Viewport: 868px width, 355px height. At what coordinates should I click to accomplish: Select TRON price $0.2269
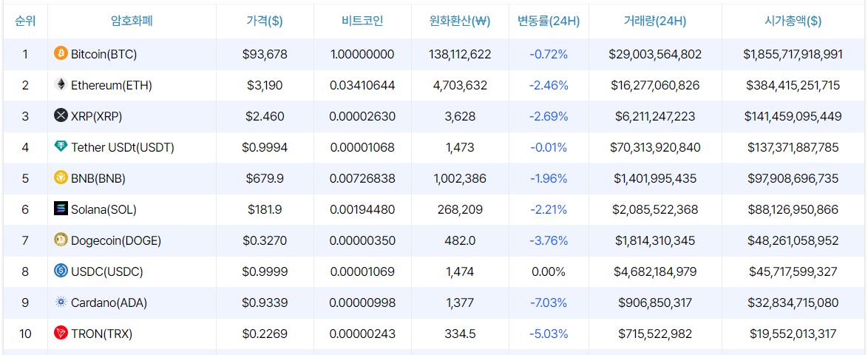[x=265, y=334]
